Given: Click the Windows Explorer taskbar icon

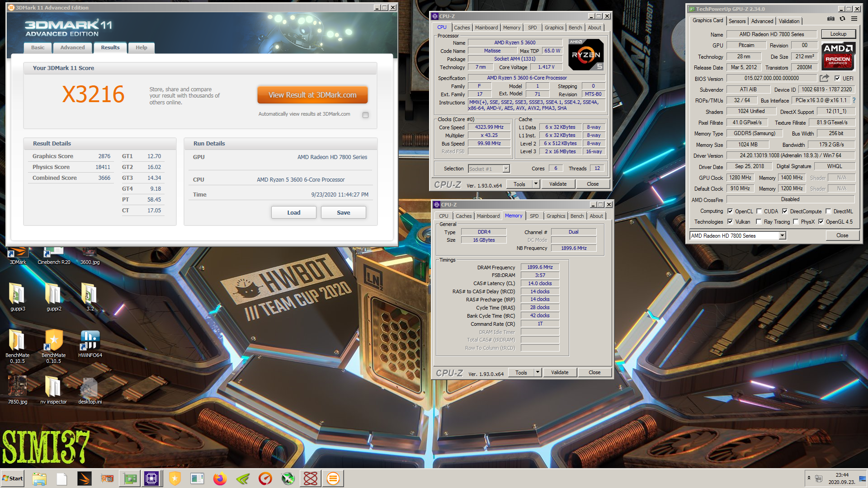Looking at the screenshot, I should point(39,479).
